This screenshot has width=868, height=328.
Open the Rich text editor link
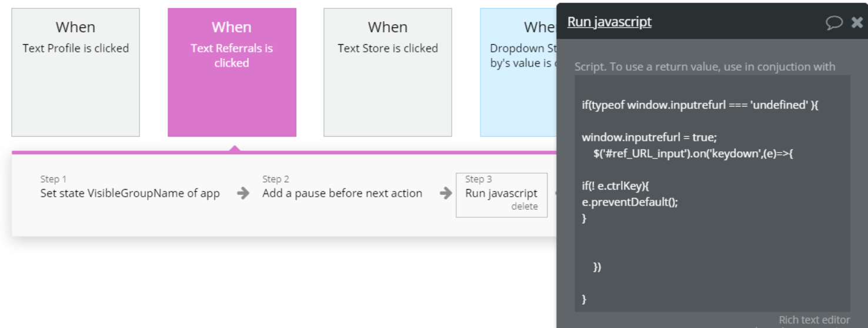click(x=814, y=320)
